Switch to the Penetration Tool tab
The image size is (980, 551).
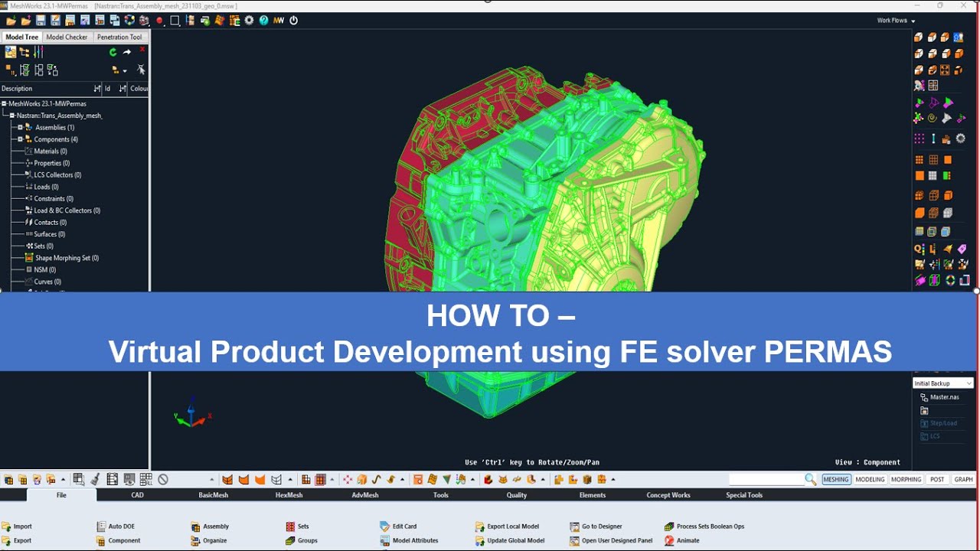[x=119, y=37]
